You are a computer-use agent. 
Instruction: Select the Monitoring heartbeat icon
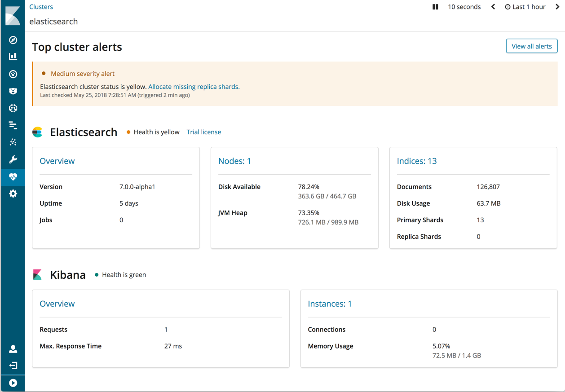pyautogui.click(x=13, y=177)
